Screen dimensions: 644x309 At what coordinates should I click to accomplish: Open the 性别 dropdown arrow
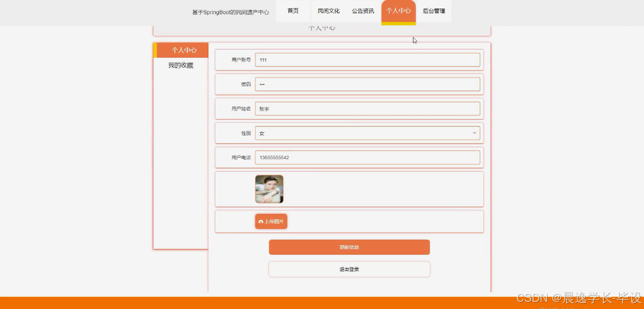[x=474, y=133]
